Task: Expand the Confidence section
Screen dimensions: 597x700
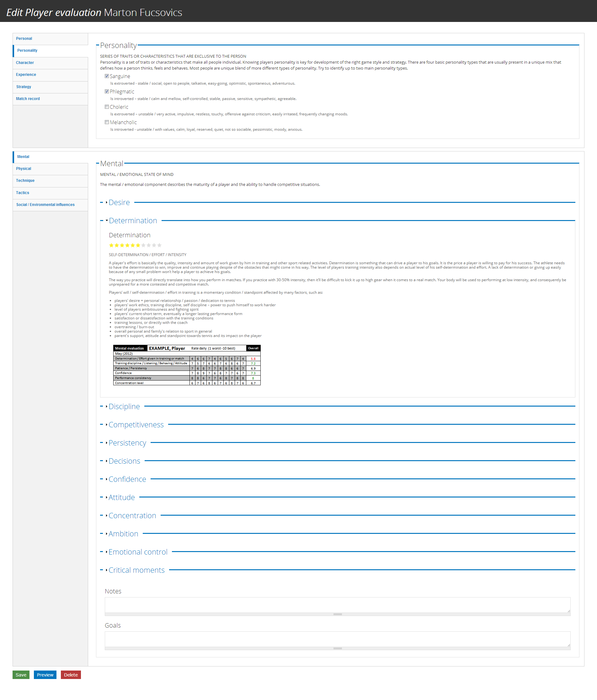Action: 127,479
